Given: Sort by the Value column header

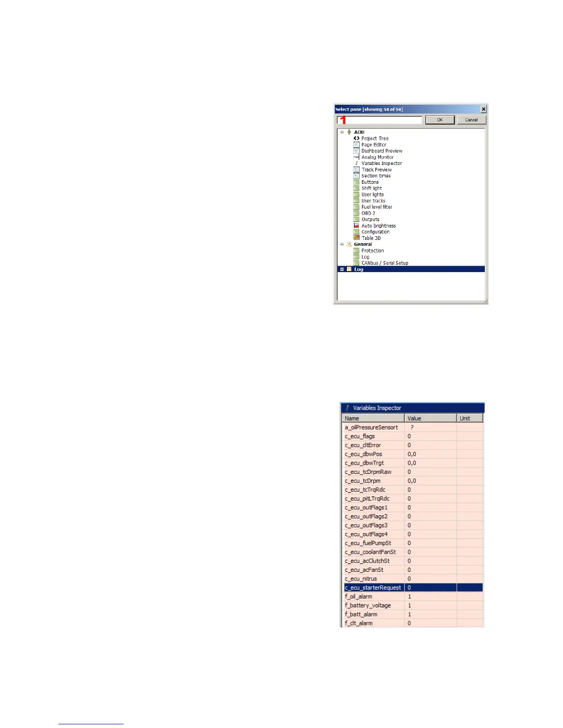Looking at the screenshot, I should [x=431, y=418].
